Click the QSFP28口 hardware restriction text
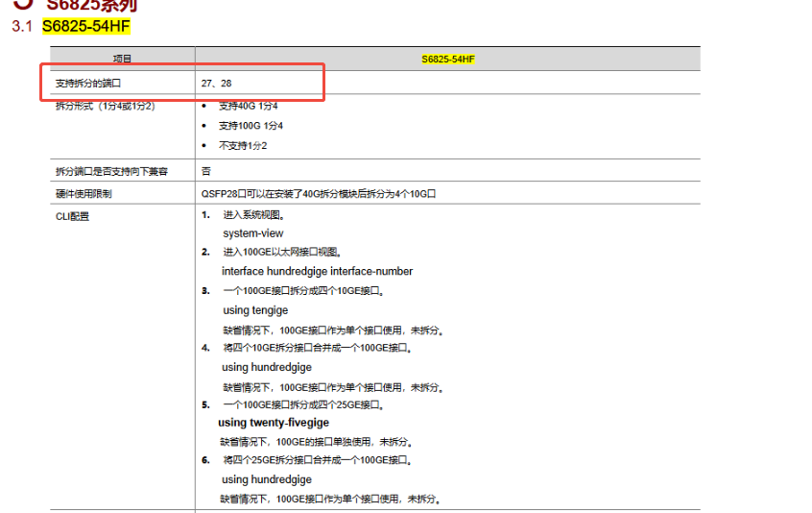This screenshot has width=812, height=513. 319,194
